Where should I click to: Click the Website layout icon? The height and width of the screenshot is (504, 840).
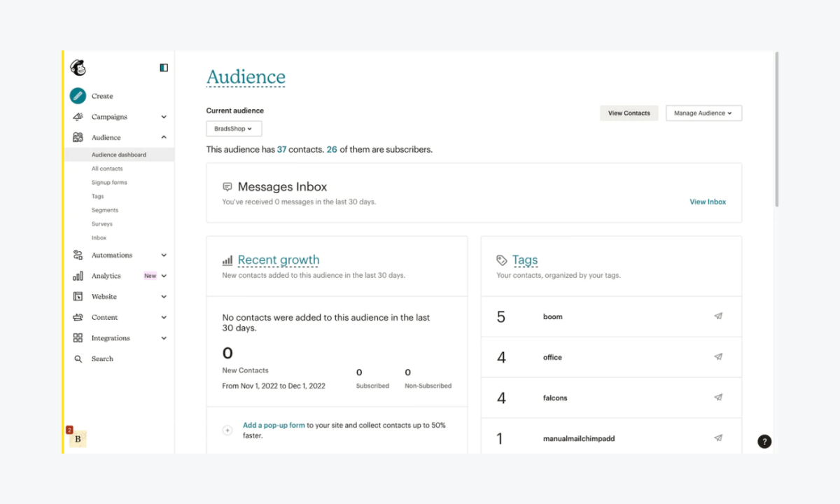click(x=78, y=297)
